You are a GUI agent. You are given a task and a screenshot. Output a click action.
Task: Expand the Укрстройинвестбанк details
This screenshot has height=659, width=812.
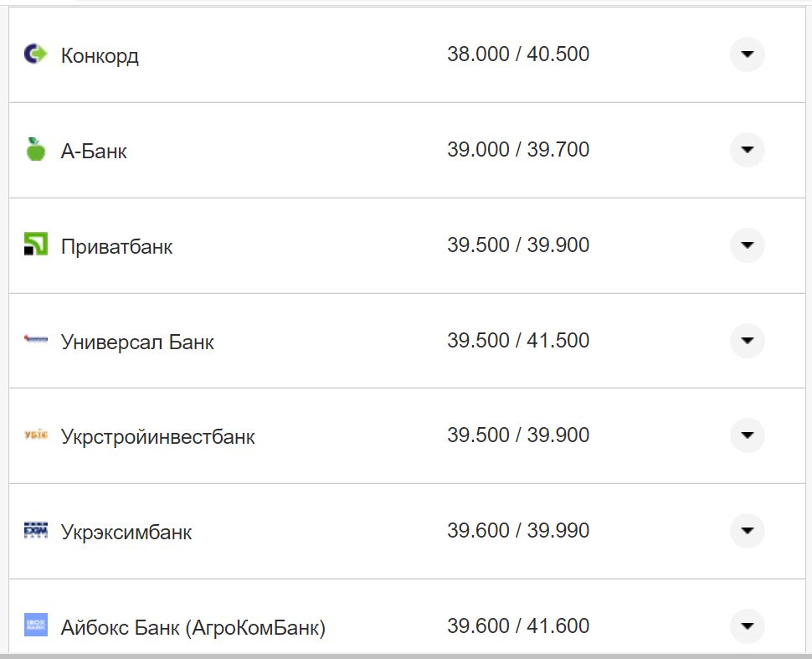coord(746,435)
